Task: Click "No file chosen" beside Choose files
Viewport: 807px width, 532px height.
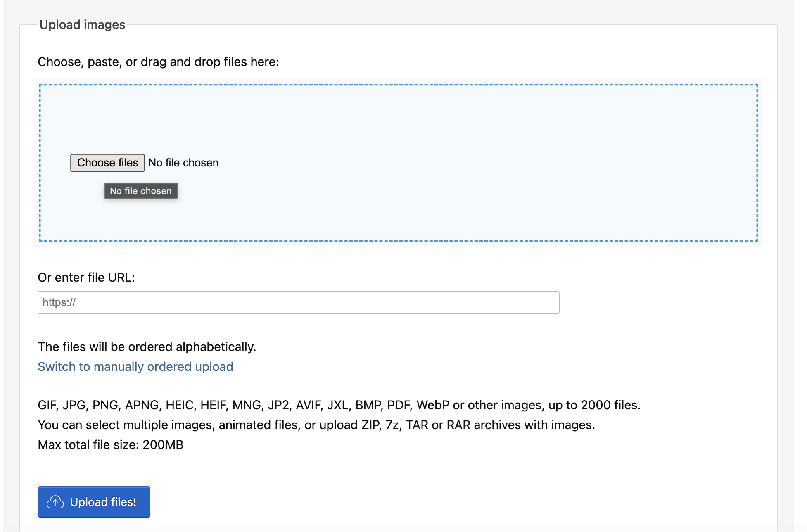Action: [183, 163]
